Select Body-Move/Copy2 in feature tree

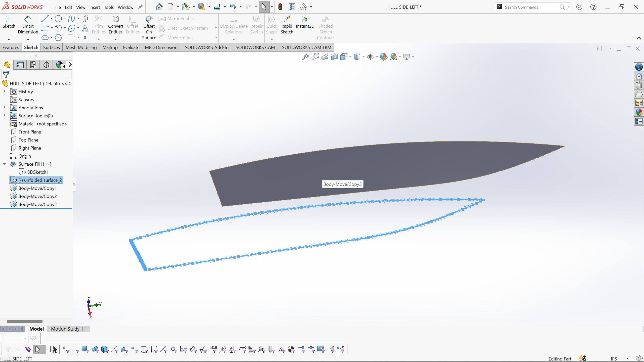click(37, 196)
